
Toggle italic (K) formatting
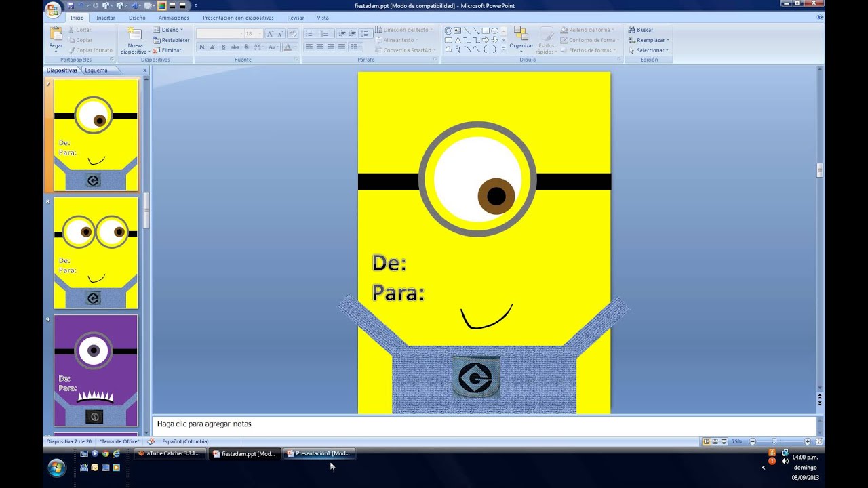[212, 47]
